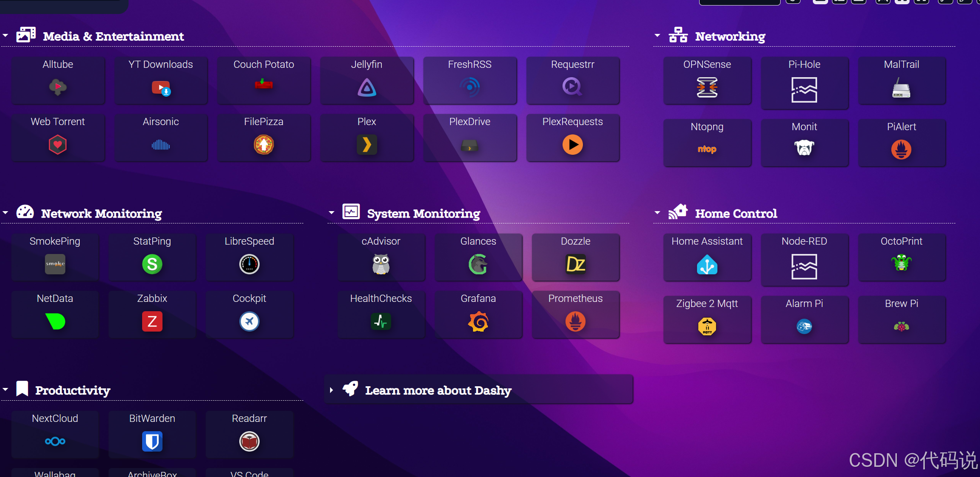This screenshot has width=980, height=477.
Task: Open the VS Code tile
Action: click(249, 473)
